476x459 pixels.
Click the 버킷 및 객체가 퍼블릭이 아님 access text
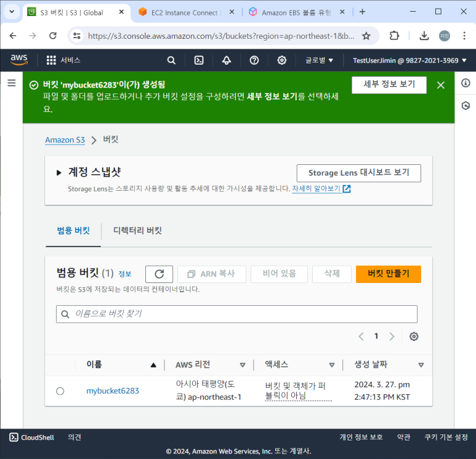pos(298,391)
